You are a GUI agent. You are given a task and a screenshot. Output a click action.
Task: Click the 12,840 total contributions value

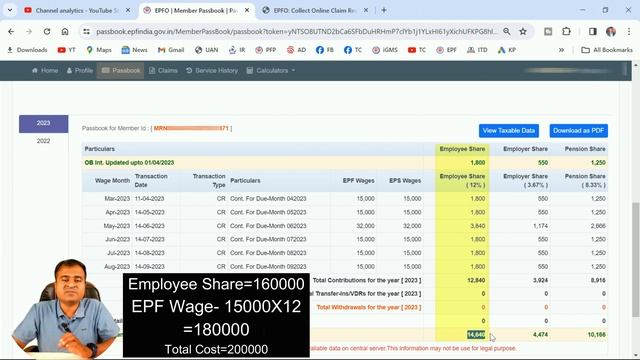(x=476, y=280)
